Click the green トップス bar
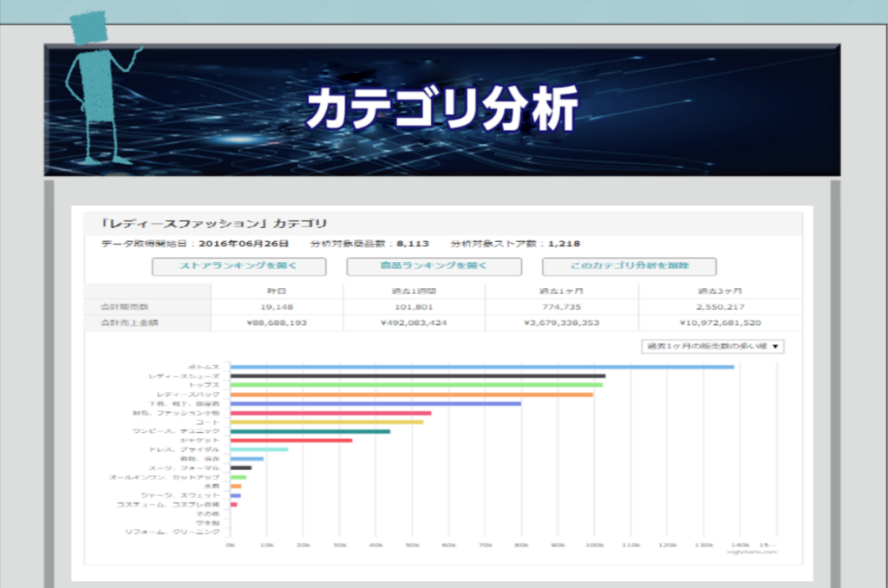The width and height of the screenshot is (888, 588). tap(415, 385)
